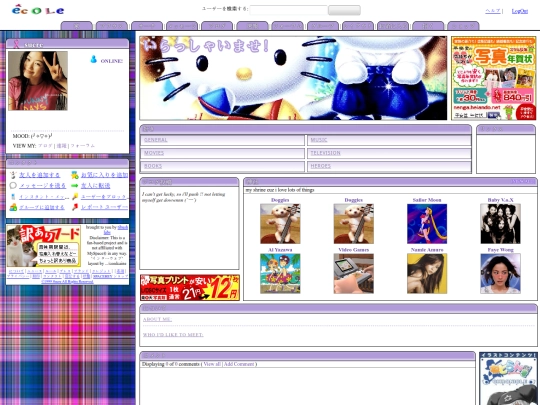Click the blue online status person icon
The width and height of the screenshot is (540, 405).
pos(93,59)
